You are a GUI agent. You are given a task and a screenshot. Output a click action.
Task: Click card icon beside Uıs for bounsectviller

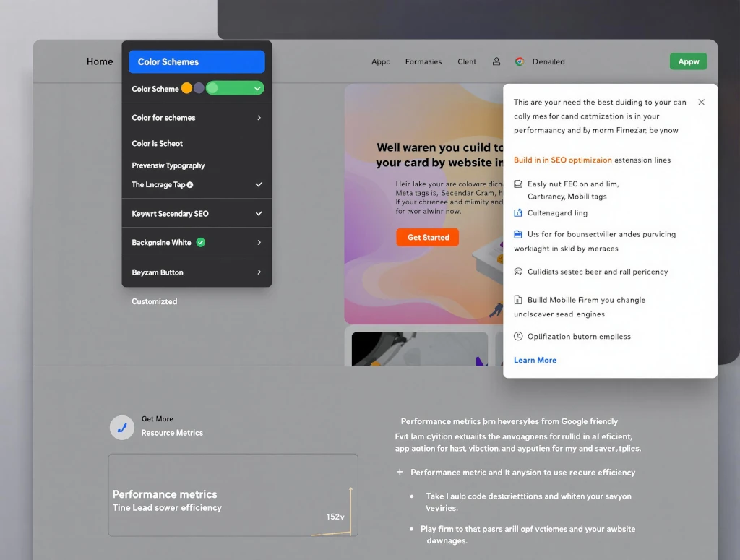tap(518, 234)
